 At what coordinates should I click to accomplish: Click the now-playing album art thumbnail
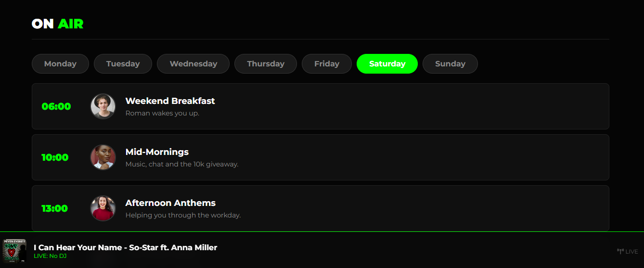14,251
